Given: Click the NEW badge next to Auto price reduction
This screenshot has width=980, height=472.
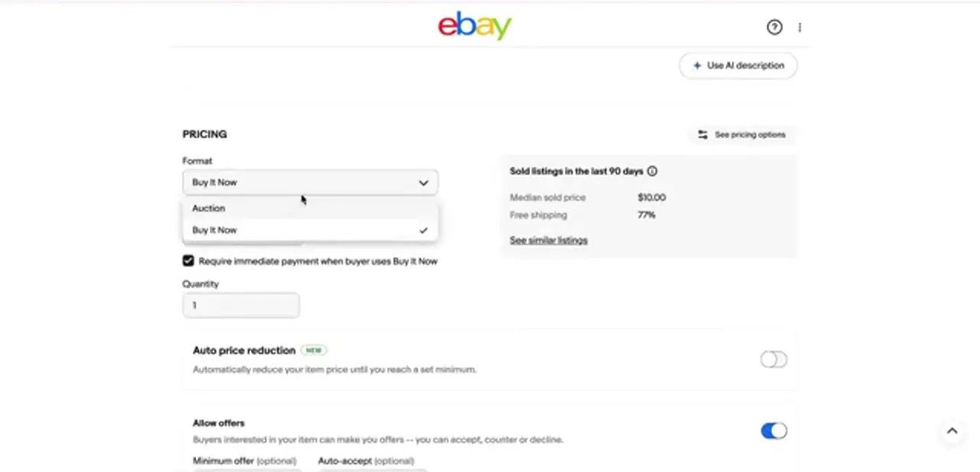Looking at the screenshot, I should [x=314, y=350].
